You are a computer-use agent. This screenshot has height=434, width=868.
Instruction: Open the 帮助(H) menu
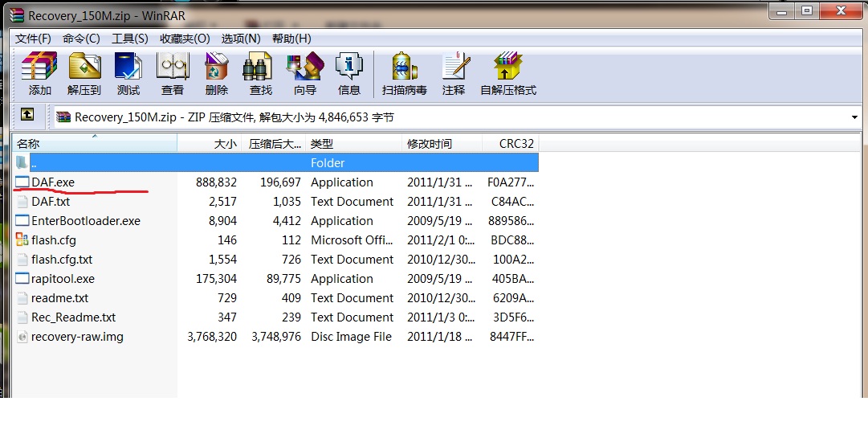coord(291,39)
